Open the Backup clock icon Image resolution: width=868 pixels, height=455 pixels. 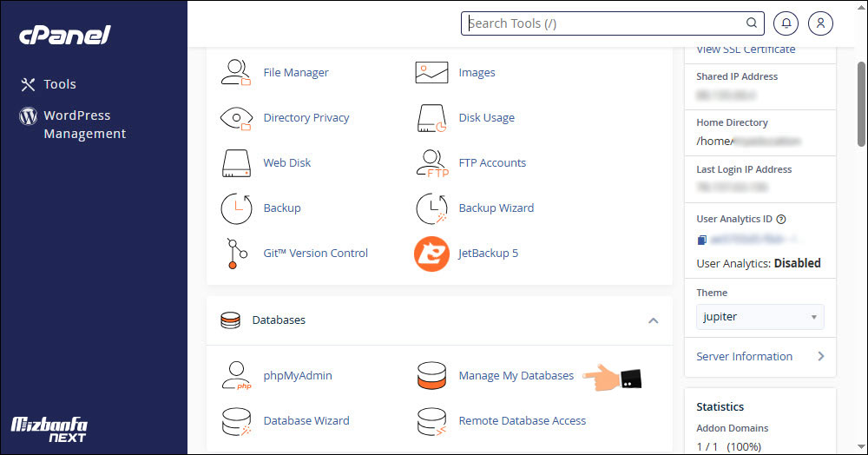(x=236, y=208)
